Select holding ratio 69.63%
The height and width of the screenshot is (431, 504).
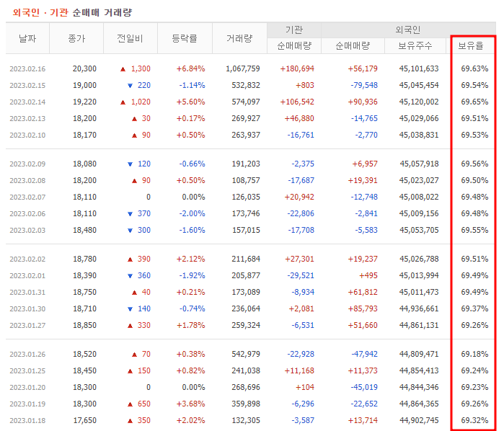coord(474,68)
